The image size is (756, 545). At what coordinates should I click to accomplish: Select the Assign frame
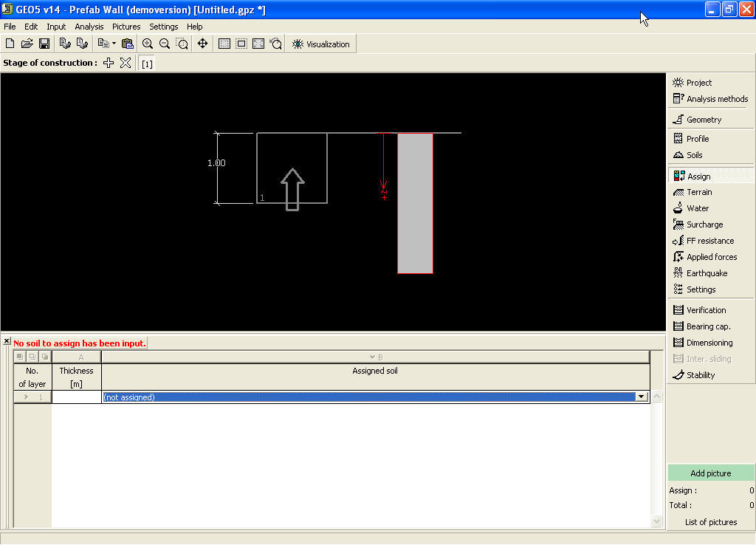pos(711,176)
